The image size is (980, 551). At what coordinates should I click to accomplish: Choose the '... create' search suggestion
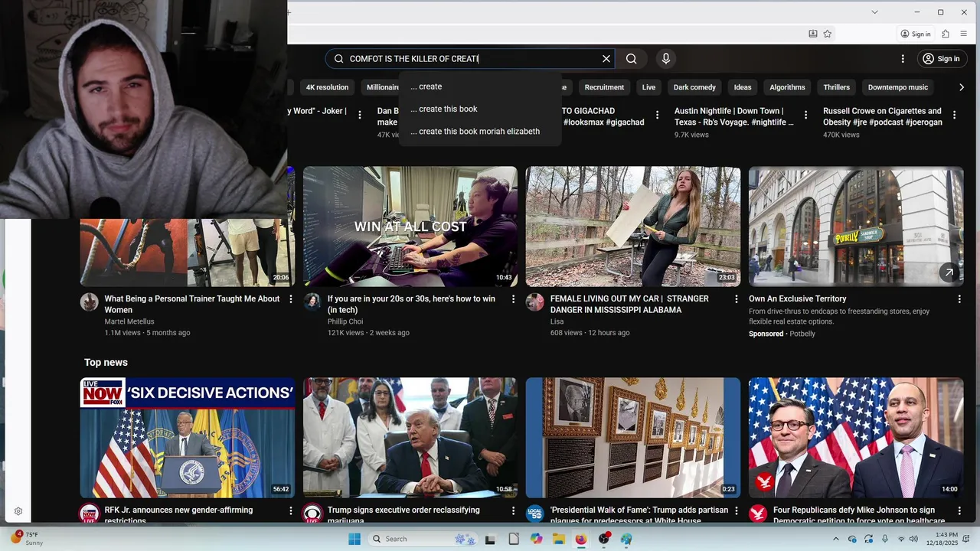click(x=480, y=86)
